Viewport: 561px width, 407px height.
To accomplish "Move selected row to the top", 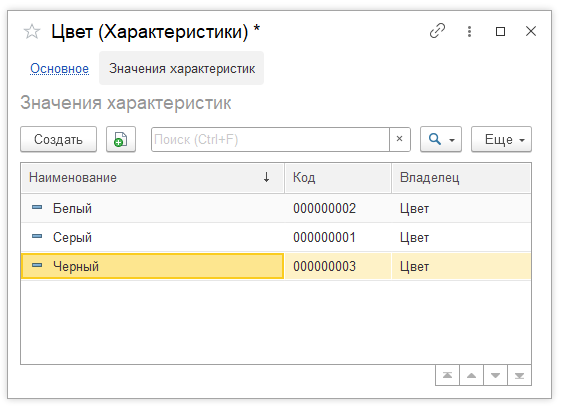I will (x=447, y=375).
